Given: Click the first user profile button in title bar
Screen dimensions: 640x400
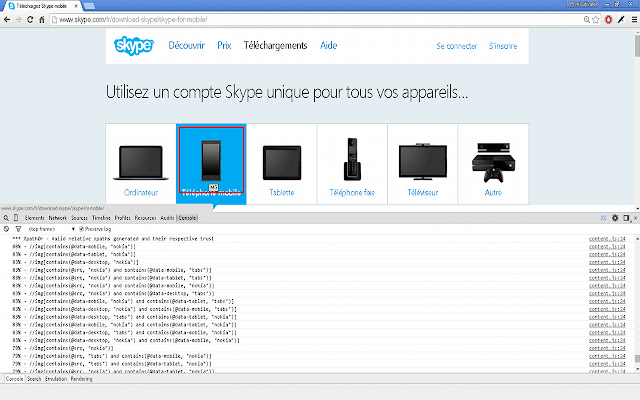Looking at the screenshot, I should [x=583, y=4].
